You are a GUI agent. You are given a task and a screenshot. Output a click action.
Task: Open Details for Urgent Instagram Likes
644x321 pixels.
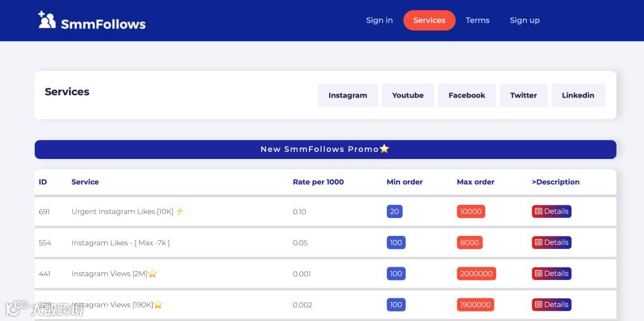click(552, 211)
